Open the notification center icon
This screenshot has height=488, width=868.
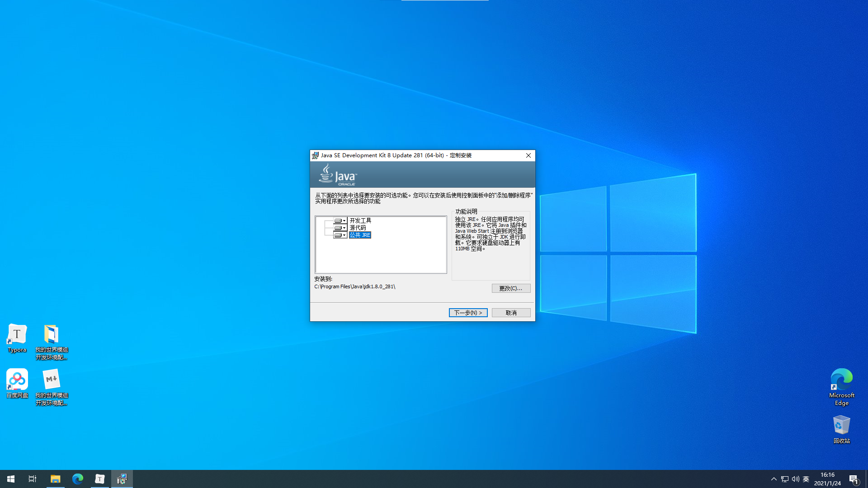pos(854,479)
